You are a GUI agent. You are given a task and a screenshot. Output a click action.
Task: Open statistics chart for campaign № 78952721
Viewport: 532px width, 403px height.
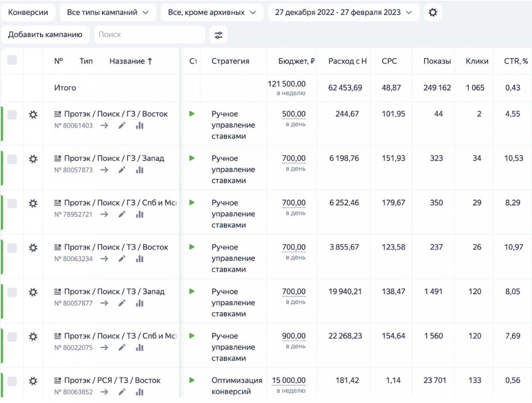click(139, 214)
